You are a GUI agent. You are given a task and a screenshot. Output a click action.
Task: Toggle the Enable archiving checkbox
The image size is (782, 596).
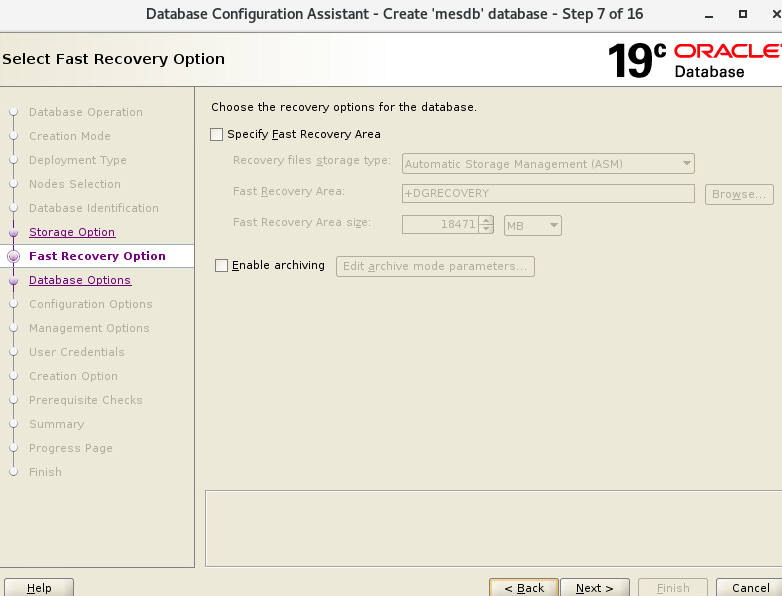click(222, 266)
